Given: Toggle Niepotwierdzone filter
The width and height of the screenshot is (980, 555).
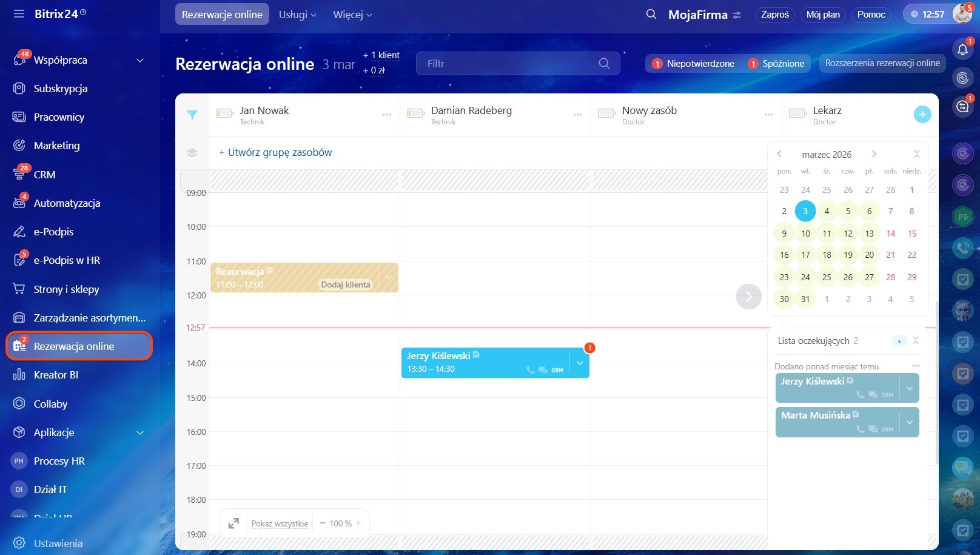Looking at the screenshot, I should [693, 64].
